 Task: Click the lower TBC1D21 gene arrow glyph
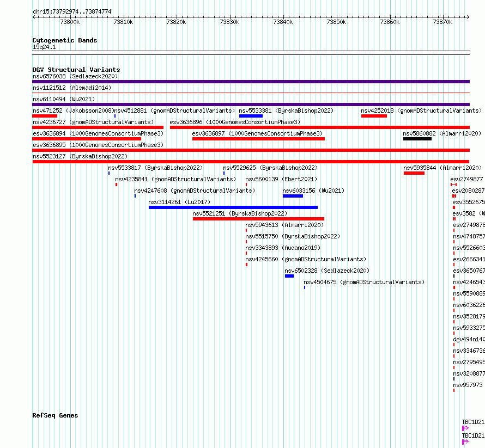tap(465, 442)
